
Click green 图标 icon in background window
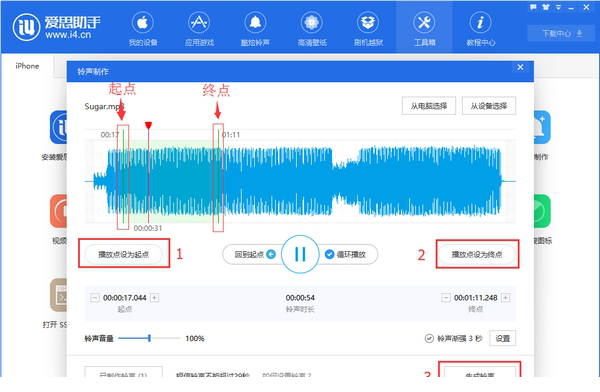point(543,211)
